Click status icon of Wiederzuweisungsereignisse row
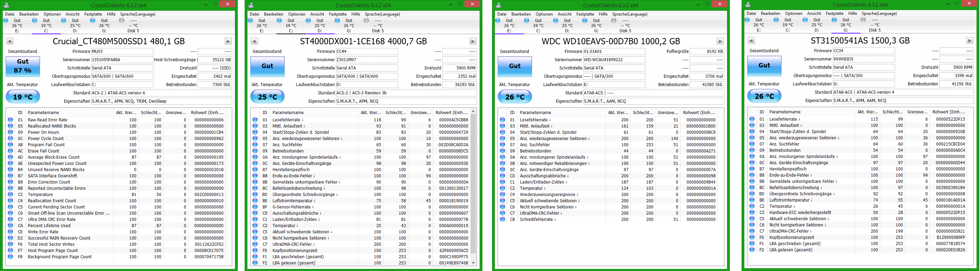 click(x=502, y=194)
